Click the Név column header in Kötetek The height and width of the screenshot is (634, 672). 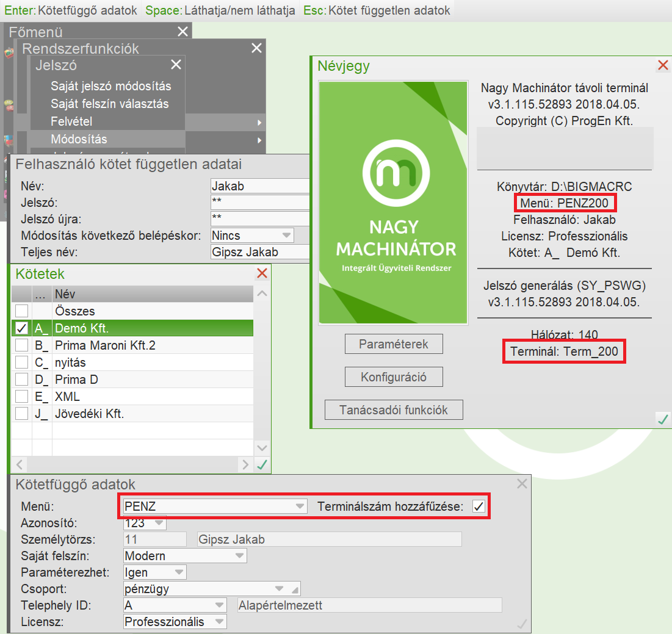153,294
